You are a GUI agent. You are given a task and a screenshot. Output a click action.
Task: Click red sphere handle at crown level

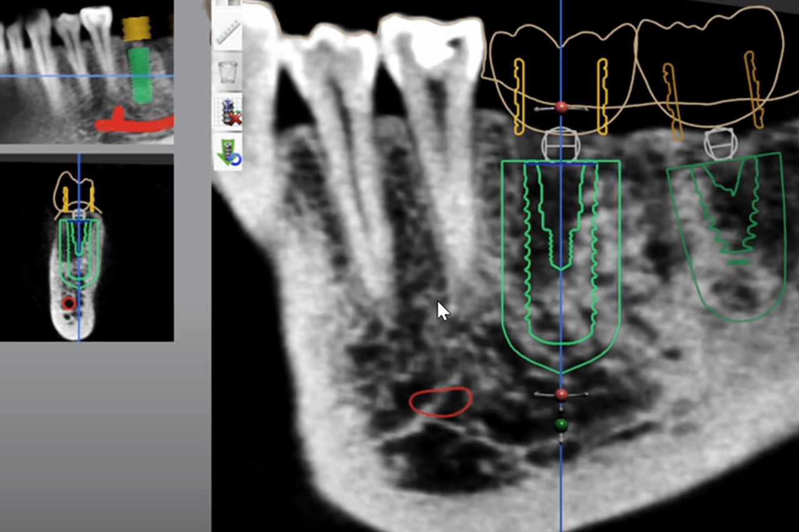[x=561, y=107]
